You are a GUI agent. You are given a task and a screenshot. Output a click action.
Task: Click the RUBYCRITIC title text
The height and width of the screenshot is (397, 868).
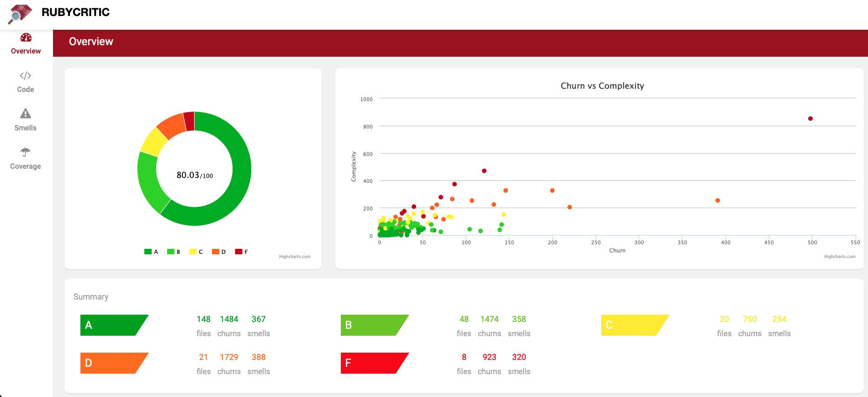75,12
